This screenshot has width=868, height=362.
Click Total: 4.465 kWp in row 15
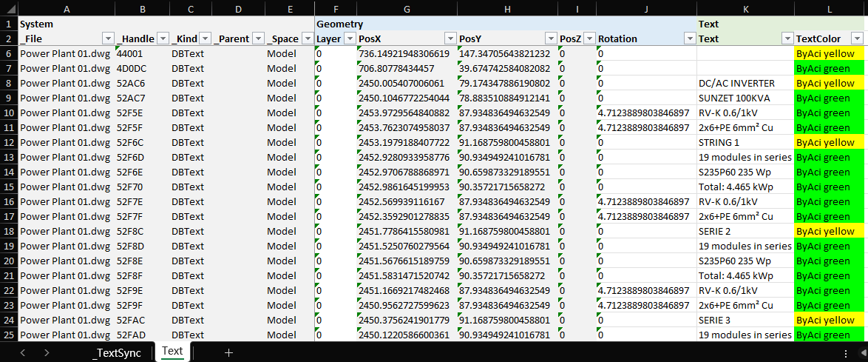coord(745,187)
